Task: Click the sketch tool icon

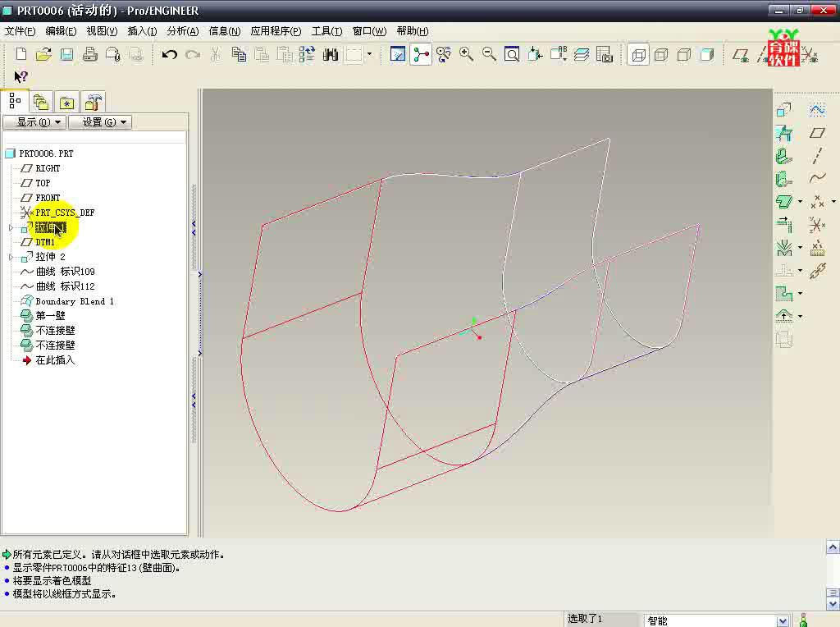Action: [x=817, y=110]
